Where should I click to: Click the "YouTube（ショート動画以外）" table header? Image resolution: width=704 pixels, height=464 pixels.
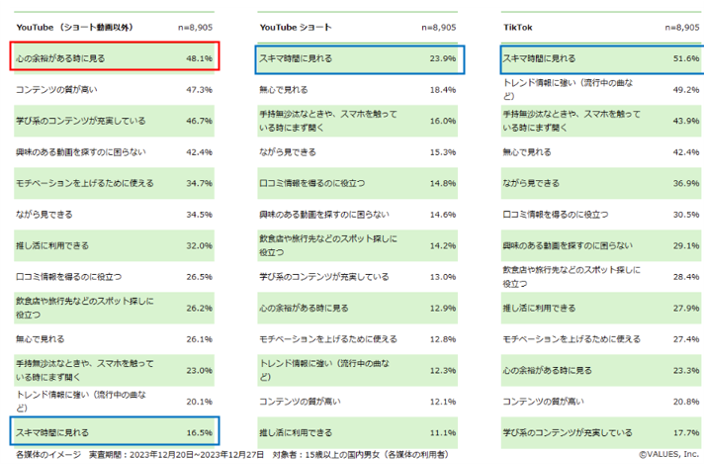click(75, 27)
